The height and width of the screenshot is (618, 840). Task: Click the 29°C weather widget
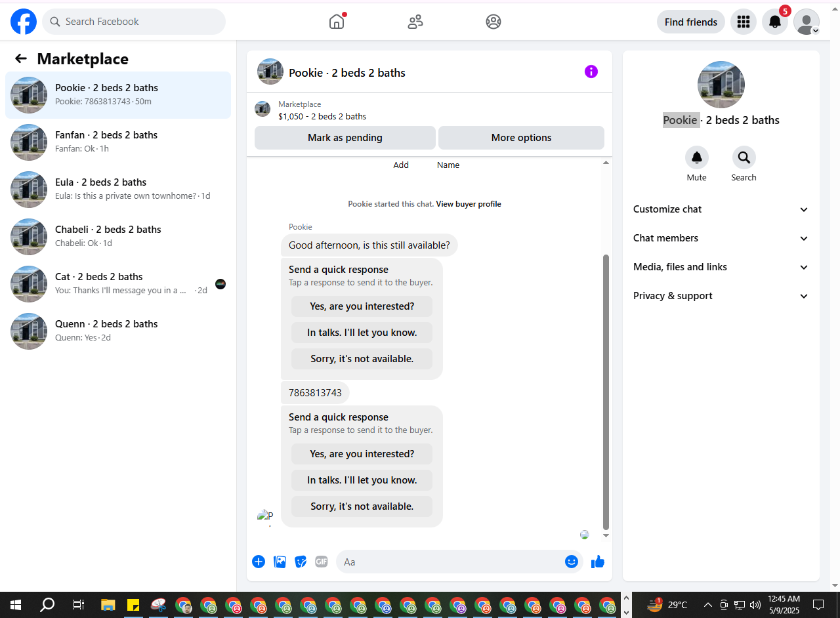click(x=667, y=605)
